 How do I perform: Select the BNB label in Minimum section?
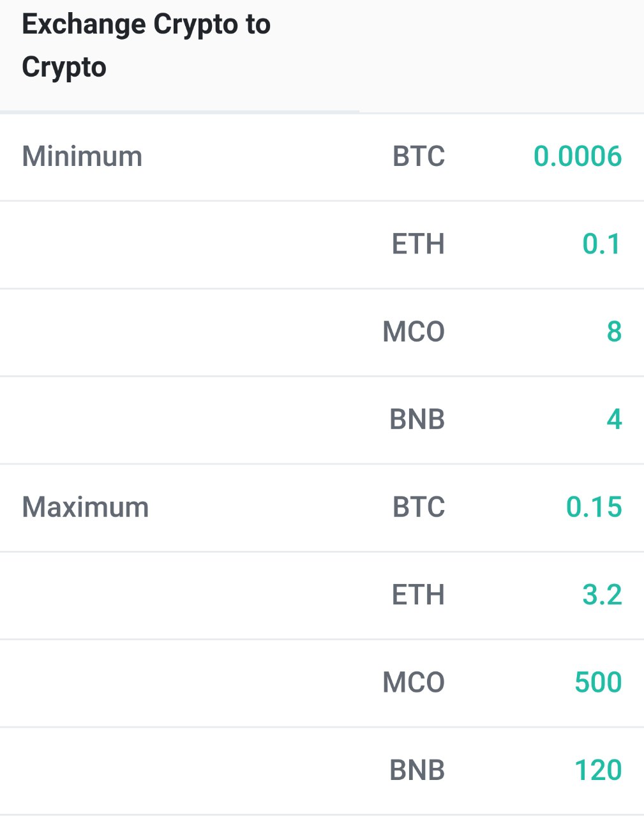point(417,419)
